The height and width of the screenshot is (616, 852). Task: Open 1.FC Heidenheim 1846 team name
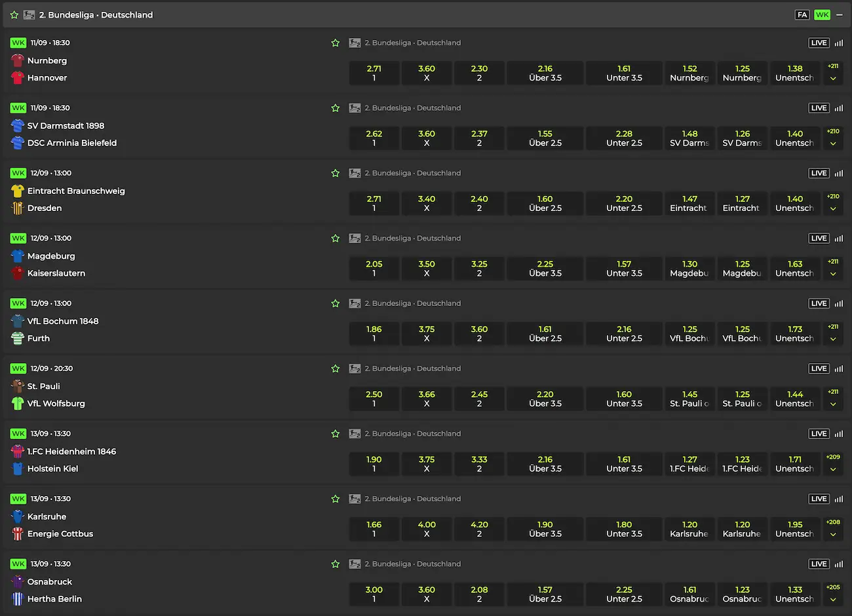(x=71, y=452)
